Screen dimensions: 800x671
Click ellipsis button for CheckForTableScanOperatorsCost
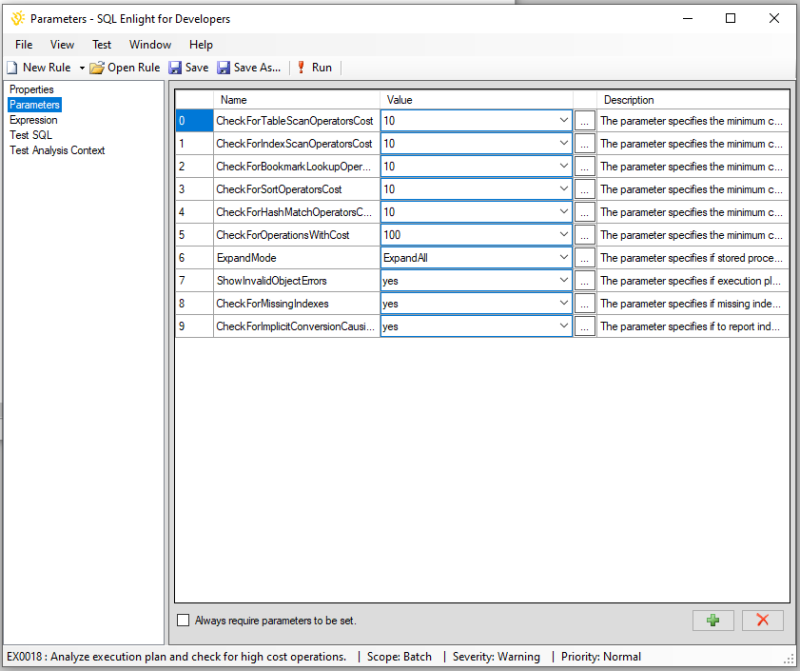tap(585, 121)
